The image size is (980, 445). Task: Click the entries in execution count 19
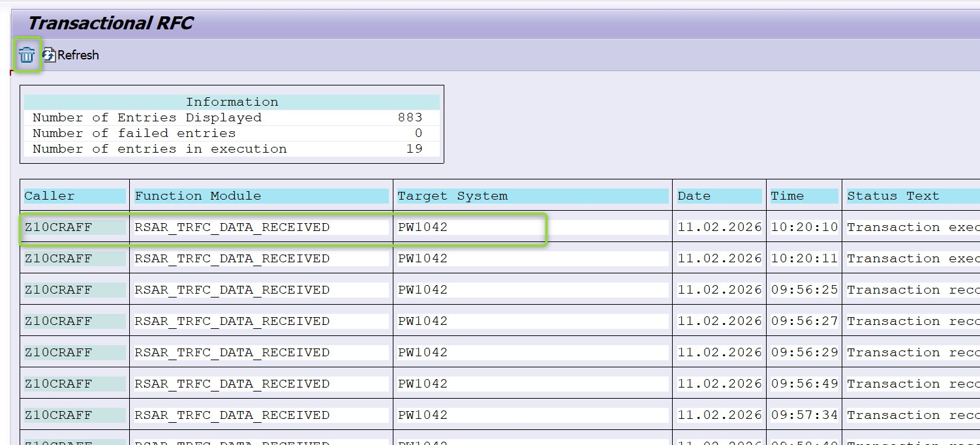414,149
